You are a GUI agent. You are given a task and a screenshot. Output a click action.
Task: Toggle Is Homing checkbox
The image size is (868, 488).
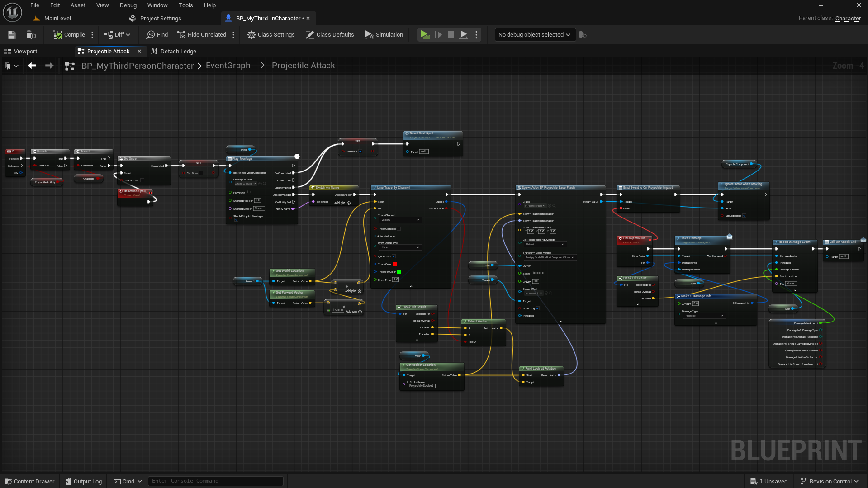click(537, 308)
